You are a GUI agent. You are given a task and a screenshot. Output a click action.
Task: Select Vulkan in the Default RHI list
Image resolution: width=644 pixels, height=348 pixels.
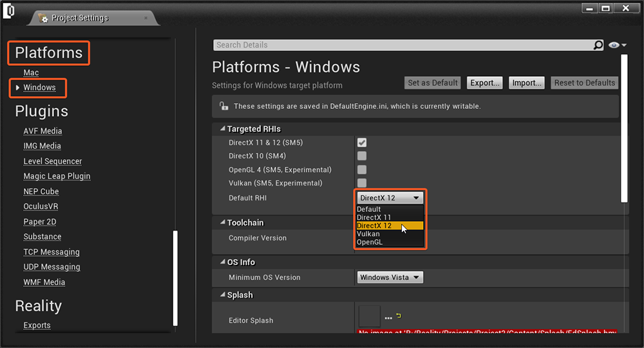click(368, 234)
